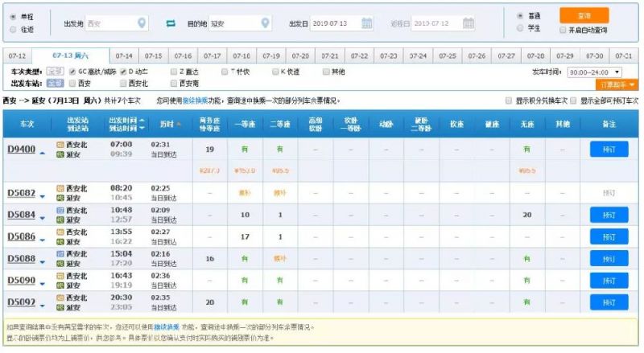Enable 显示积分兑换车次 checkbox

click(x=509, y=101)
